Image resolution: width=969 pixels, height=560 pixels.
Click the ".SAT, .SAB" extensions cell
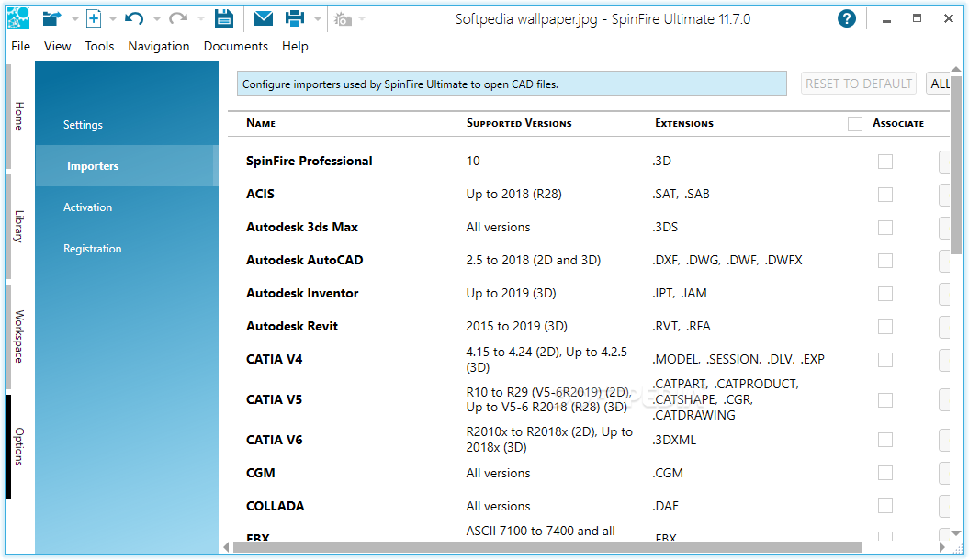681,195
